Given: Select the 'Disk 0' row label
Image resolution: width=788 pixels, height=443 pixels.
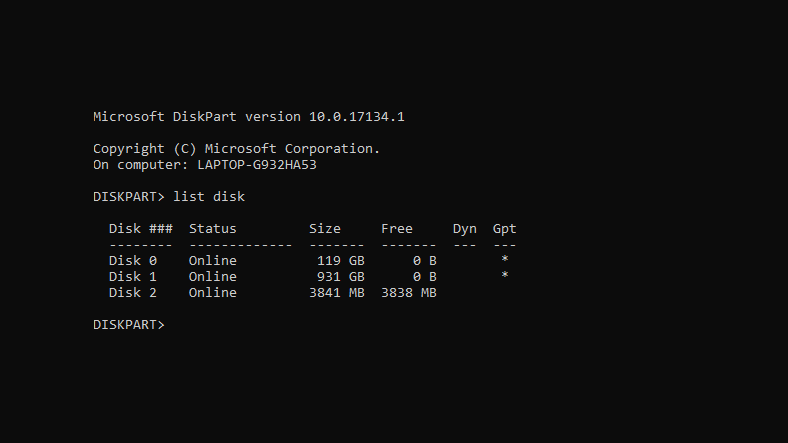Looking at the screenshot, I should click(x=132, y=261).
